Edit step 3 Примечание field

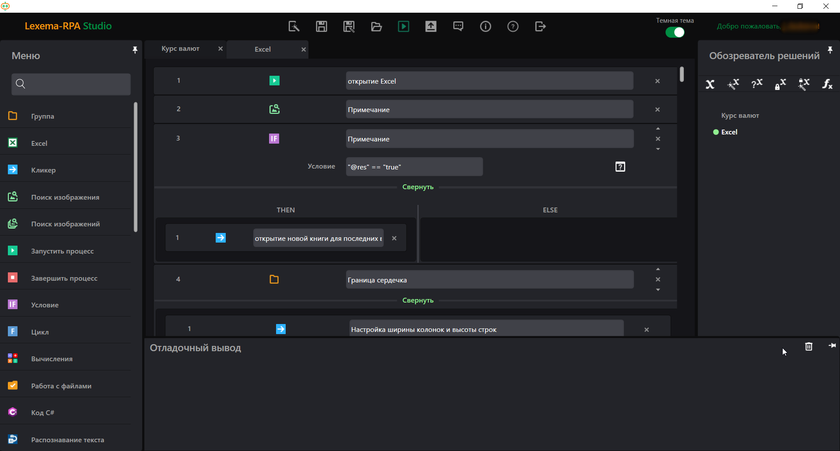490,139
